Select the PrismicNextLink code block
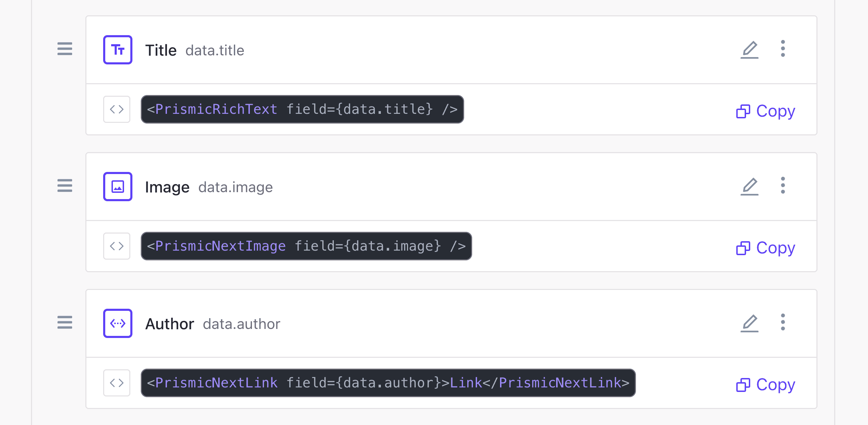Image resolution: width=868 pixels, height=425 pixels. click(387, 383)
